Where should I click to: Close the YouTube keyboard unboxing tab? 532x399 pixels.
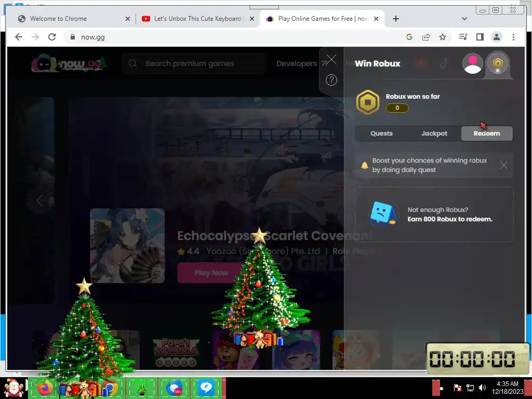click(252, 19)
